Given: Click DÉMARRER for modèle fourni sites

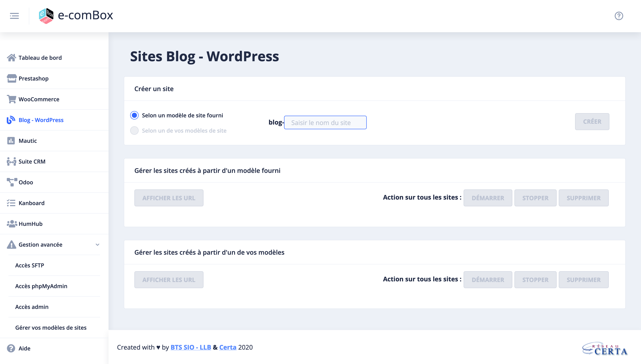Looking at the screenshot, I should tap(488, 198).
